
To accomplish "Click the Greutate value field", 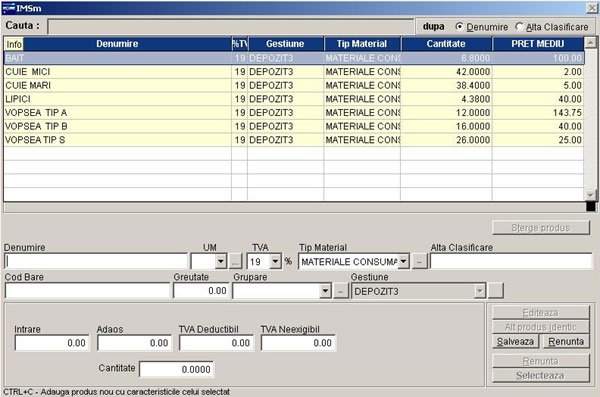I will click(x=201, y=291).
